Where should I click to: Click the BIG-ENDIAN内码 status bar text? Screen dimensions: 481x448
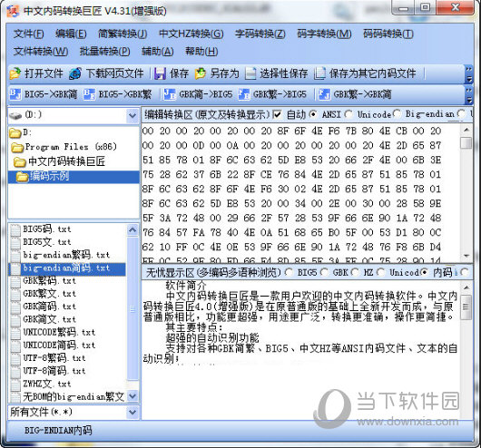tap(58, 431)
